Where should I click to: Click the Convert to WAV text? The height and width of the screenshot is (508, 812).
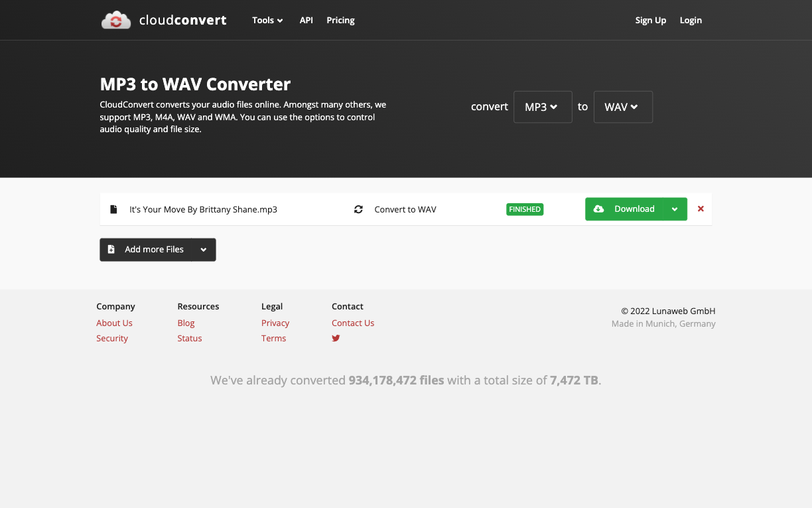pos(405,209)
